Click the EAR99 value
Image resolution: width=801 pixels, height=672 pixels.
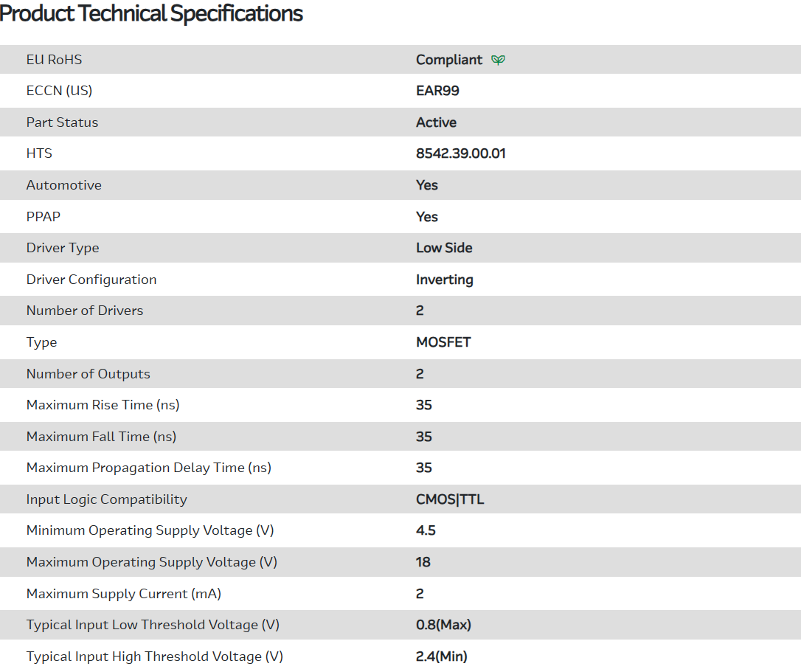click(x=437, y=91)
